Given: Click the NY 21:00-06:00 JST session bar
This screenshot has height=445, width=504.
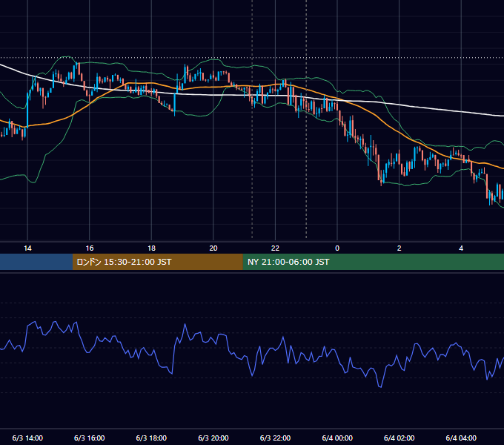Looking at the screenshot, I should pyautogui.click(x=373, y=262).
